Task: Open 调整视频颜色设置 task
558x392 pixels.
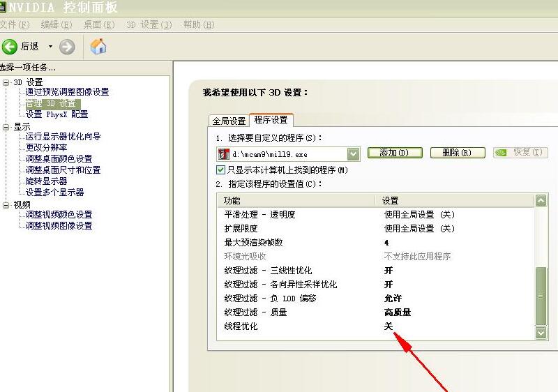Action: [x=59, y=215]
